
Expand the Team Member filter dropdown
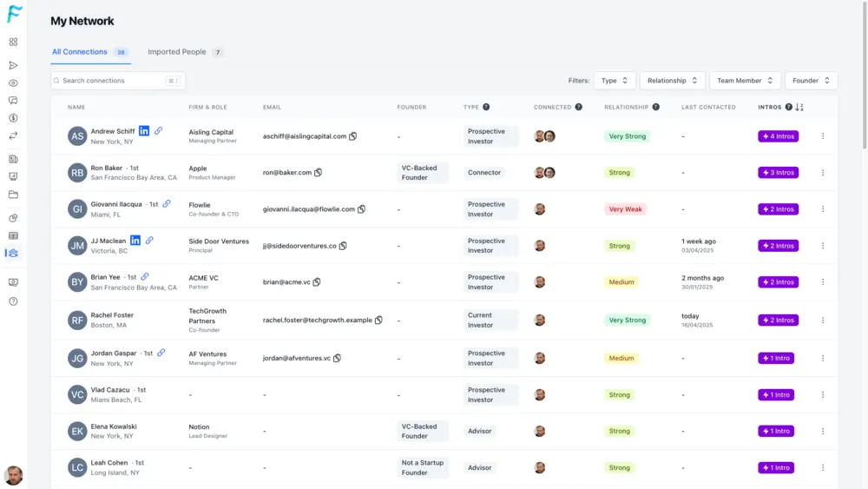(x=745, y=81)
